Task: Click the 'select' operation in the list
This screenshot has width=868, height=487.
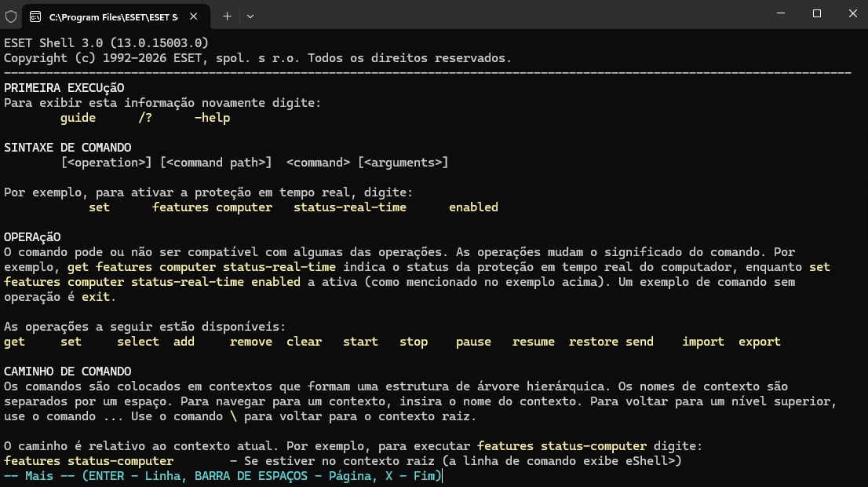Action: (x=138, y=342)
